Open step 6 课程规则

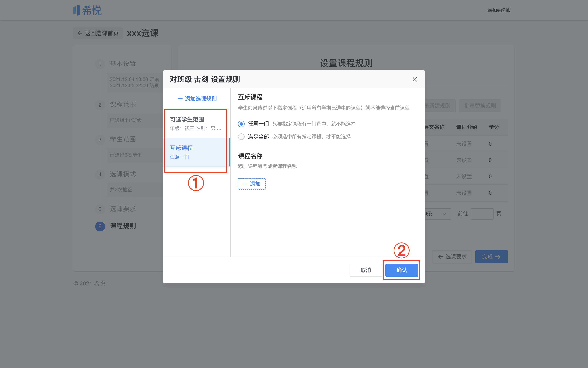pyautogui.click(x=123, y=226)
